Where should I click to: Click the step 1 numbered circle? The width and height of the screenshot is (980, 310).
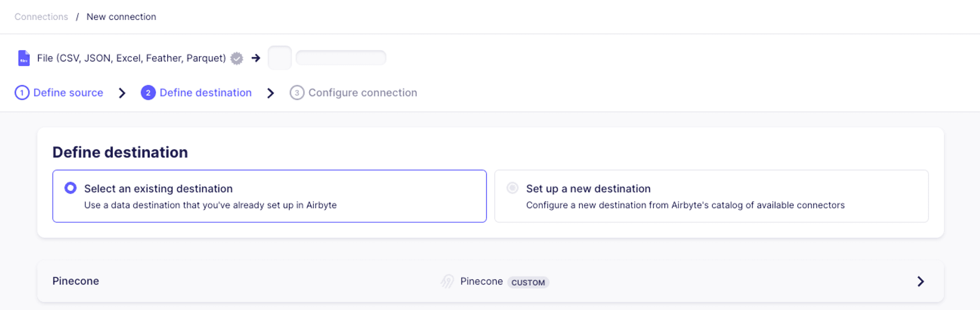point(22,92)
